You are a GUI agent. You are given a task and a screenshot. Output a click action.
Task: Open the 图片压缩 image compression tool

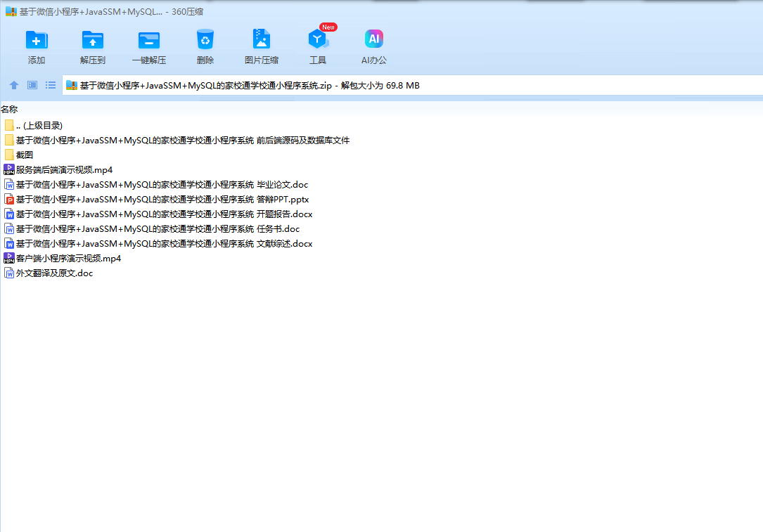[x=262, y=39]
